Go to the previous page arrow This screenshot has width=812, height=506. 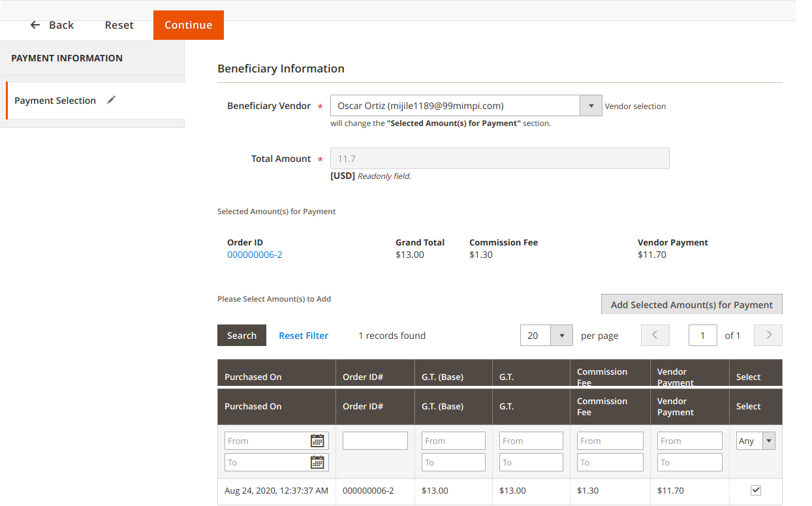(x=655, y=335)
